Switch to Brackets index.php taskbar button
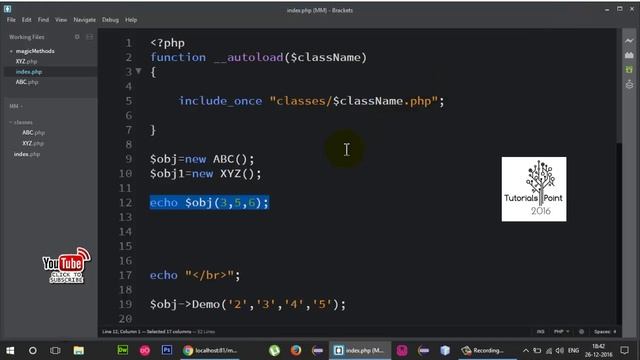The width and height of the screenshot is (640, 360). tap(360, 350)
